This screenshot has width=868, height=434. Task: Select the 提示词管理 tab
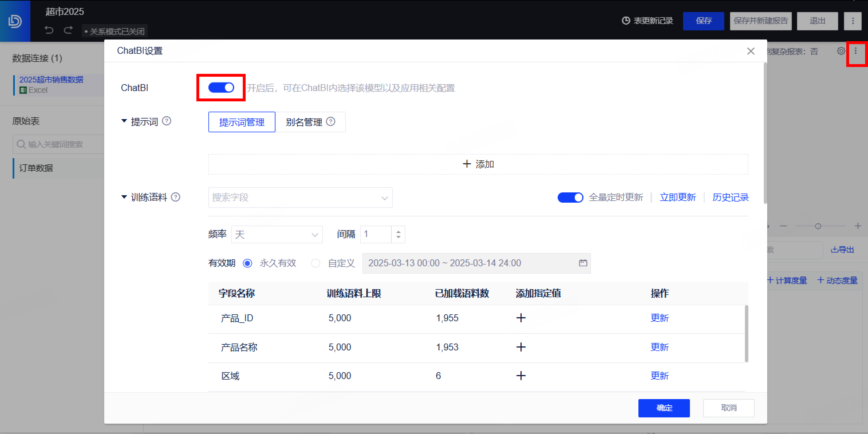pos(242,122)
